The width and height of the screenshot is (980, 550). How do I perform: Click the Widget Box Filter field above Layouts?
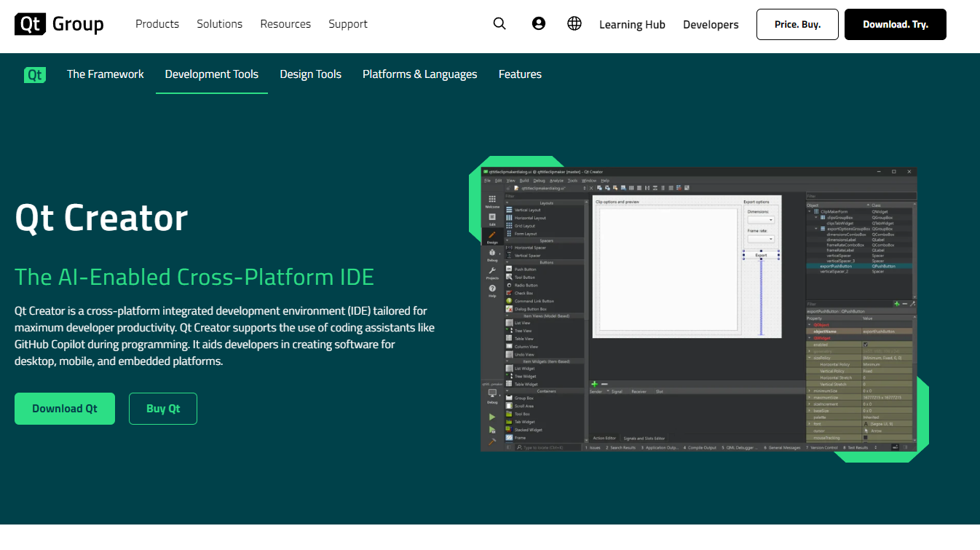(x=545, y=196)
